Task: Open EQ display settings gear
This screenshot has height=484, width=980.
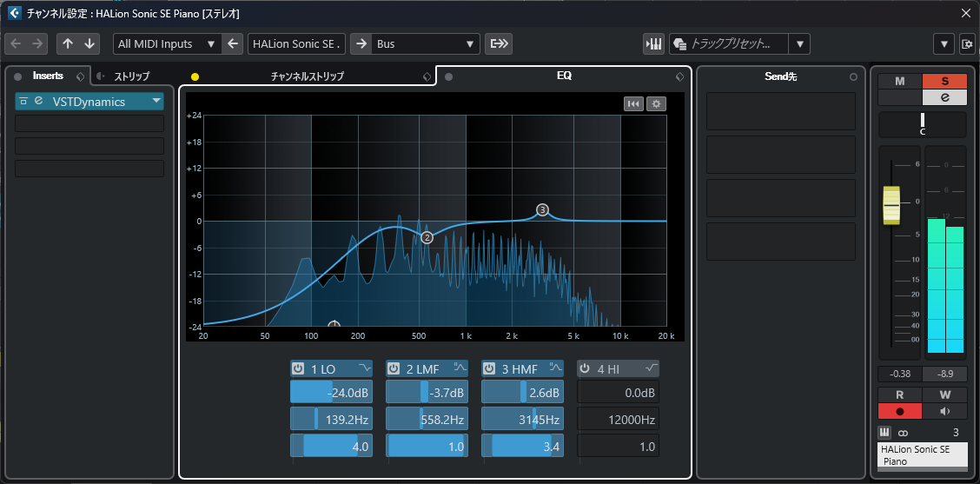Action: coord(656,103)
